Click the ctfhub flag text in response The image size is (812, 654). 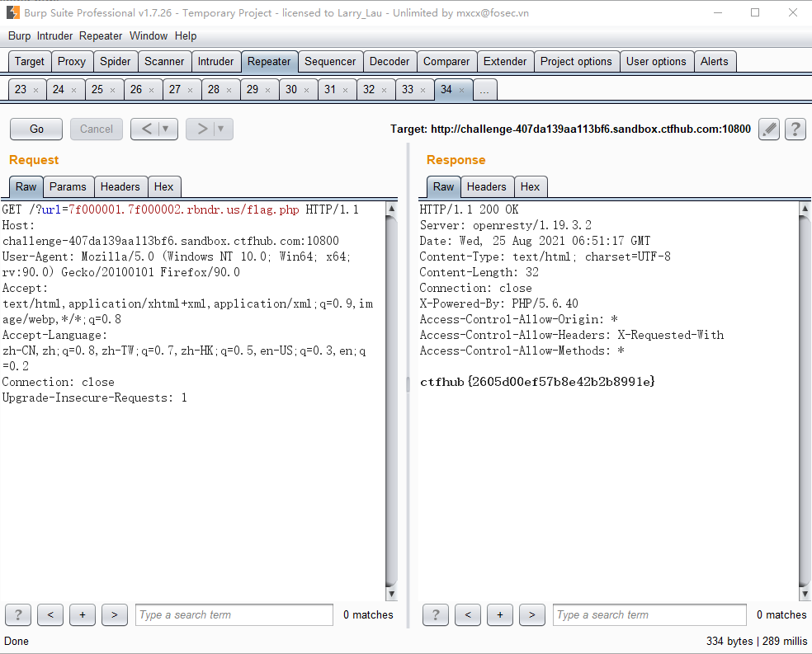point(537,382)
